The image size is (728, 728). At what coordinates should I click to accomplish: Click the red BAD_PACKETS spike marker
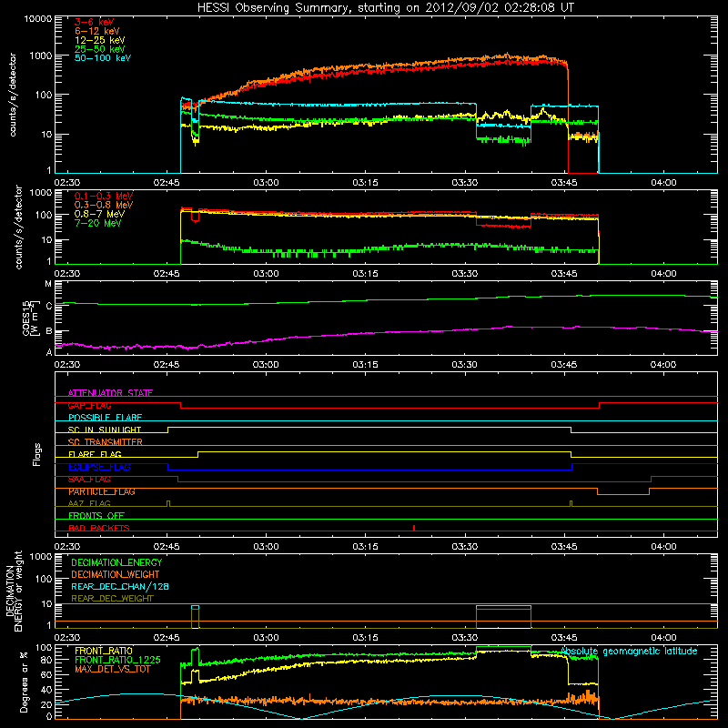[x=414, y=528]
